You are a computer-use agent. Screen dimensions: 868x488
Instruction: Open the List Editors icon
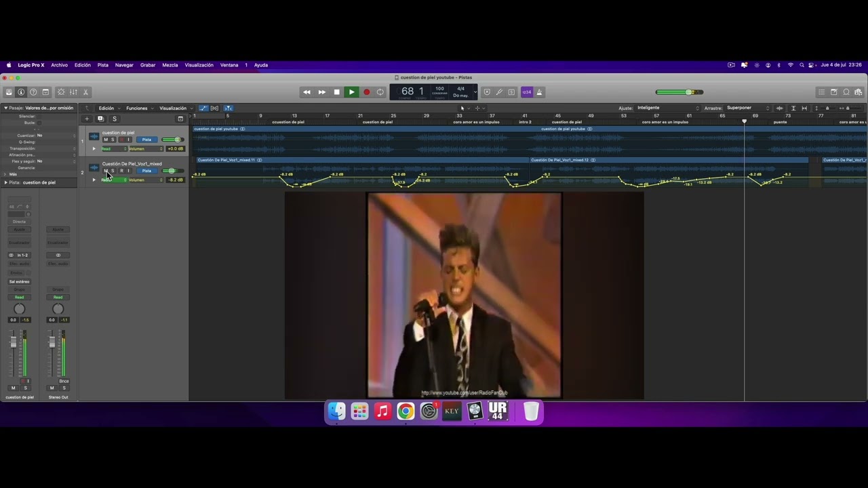(822, 92)
